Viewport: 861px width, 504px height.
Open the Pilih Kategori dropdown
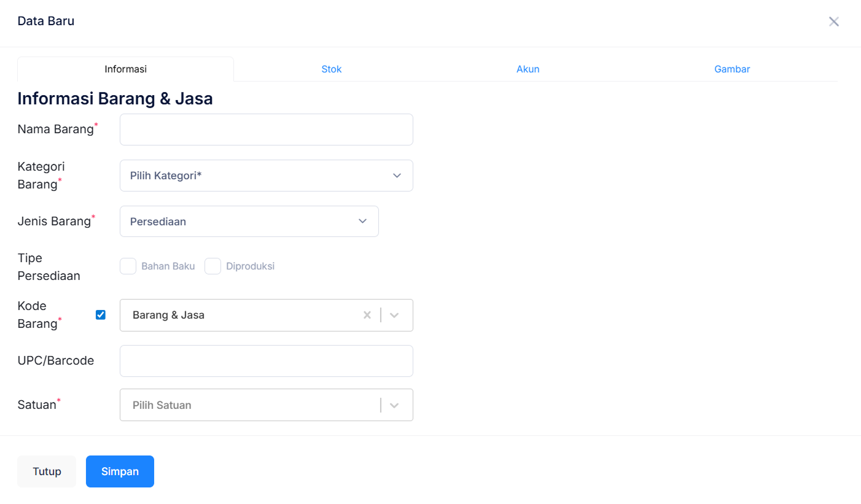coord(258,176)
